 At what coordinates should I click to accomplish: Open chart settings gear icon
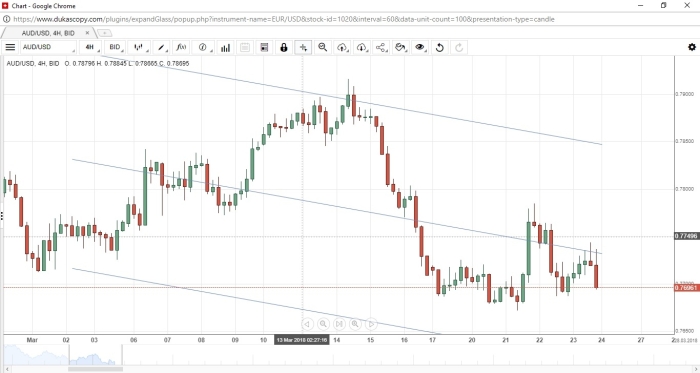point(692,47)
